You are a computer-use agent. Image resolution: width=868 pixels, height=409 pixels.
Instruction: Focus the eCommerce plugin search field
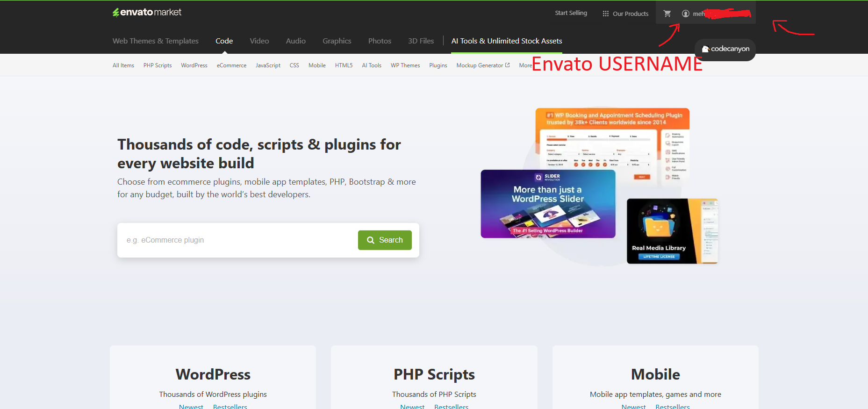pyautogui.click(x=237, y=240)
